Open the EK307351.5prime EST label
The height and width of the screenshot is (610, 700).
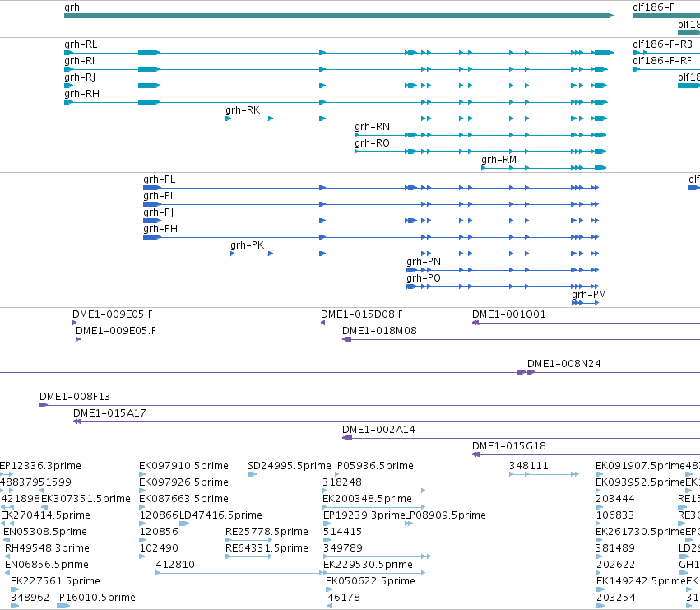pos(86,499)
